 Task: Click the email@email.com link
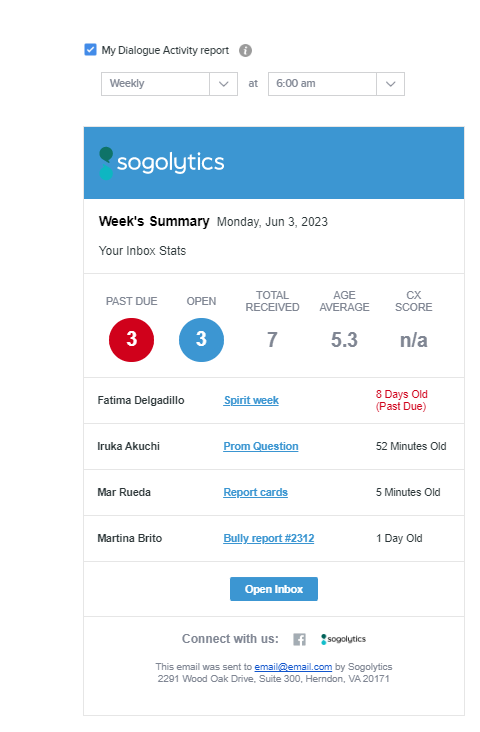click(x=293, y=667)
